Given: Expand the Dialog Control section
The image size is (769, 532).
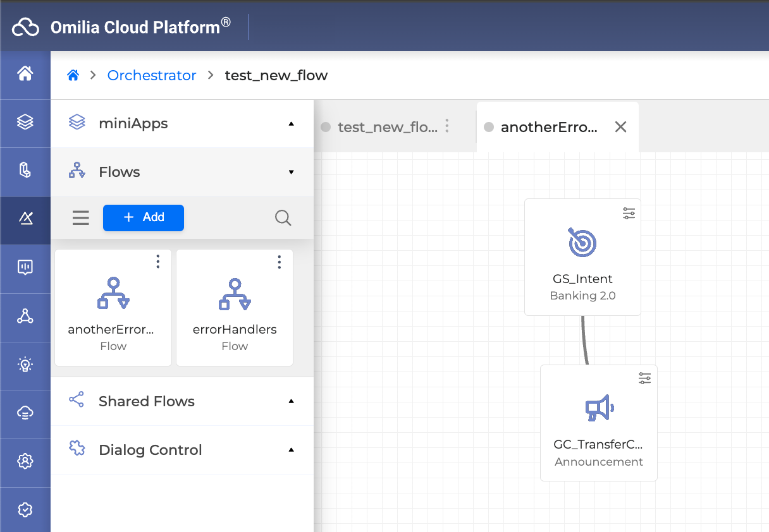Looking at the screenshot, I should pyautogui.click(x=291, y=450).
